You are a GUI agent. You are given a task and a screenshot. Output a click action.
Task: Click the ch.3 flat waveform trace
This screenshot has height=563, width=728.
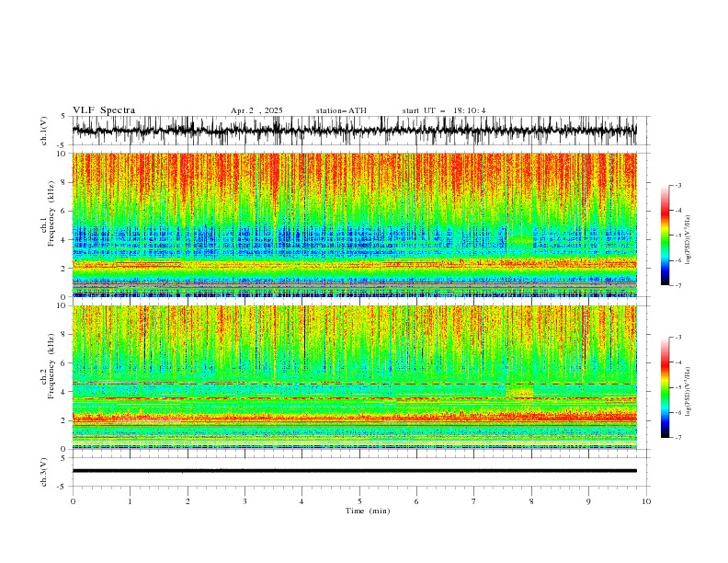[354, 471]
